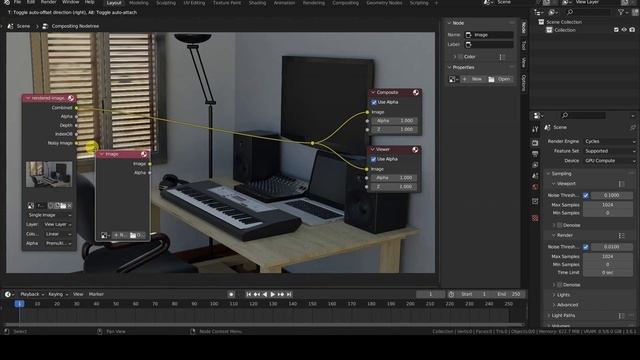The width and height of the screenshot is (640, 360).
Task: Toggle Composite node Use Alpha checkbox
Action: pyautogui.click(x=373, y=102)
